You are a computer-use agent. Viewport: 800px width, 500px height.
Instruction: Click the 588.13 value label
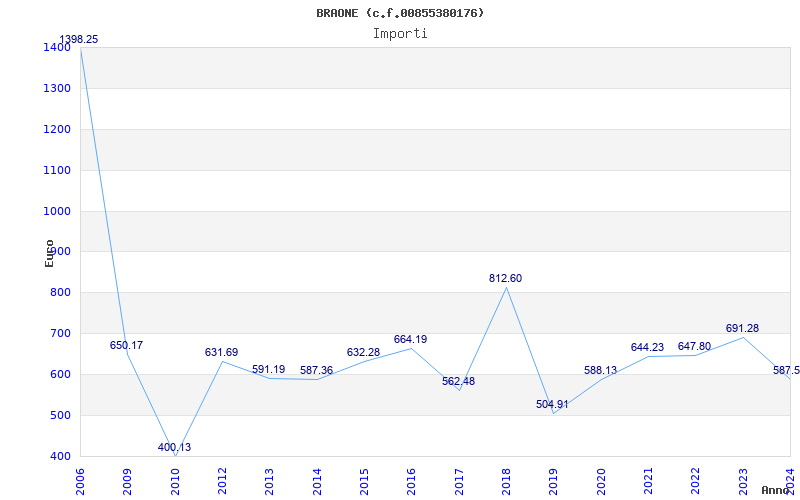pyautogui.click(x=601, y=370)
